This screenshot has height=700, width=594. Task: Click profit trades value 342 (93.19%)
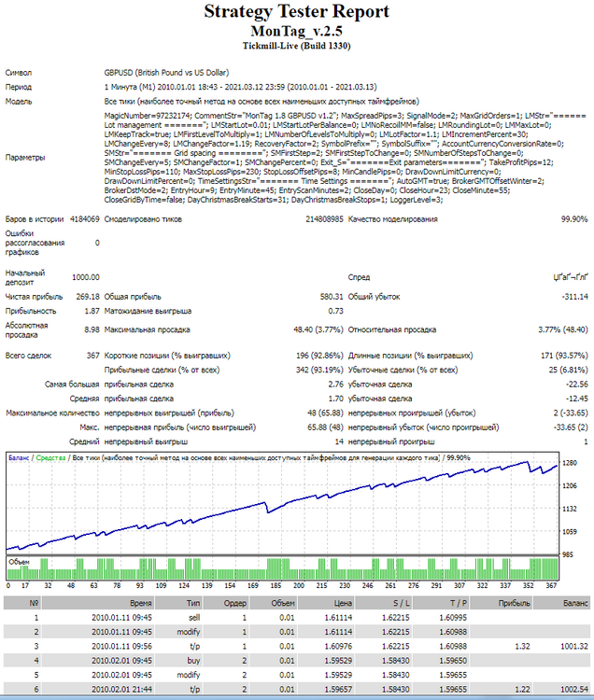coord(319,370)
